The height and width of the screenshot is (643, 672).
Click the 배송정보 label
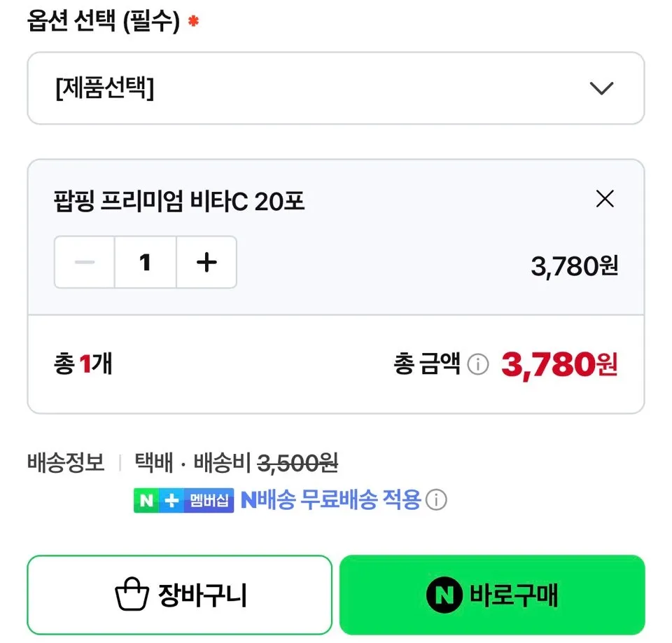click(66, 462)
